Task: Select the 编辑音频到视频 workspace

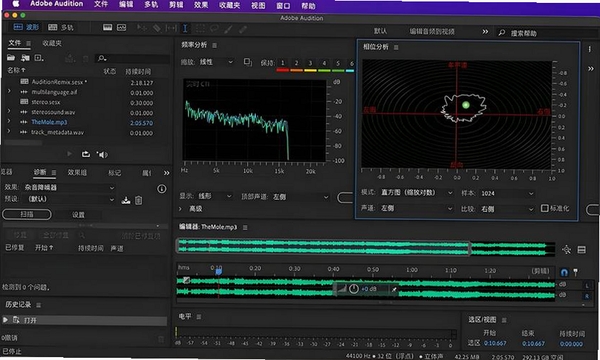Action: [x=432, y=32]
